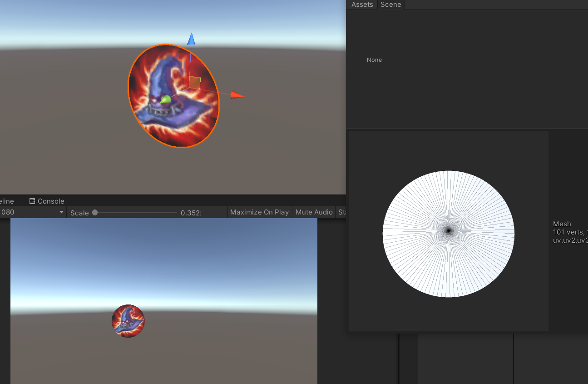The width and height of the screenshot is (588, 384).
Task: Switch to the Assets tab
Action: [362, 5]
